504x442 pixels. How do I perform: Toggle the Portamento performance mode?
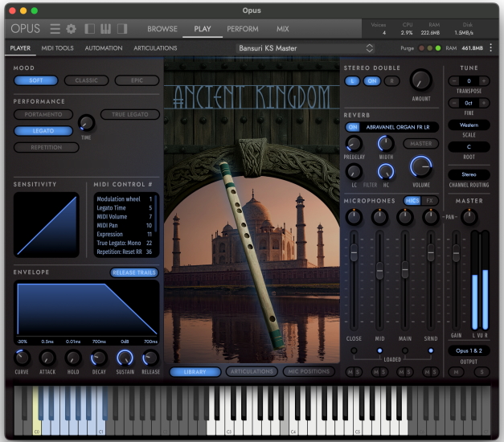click(43, 114)
